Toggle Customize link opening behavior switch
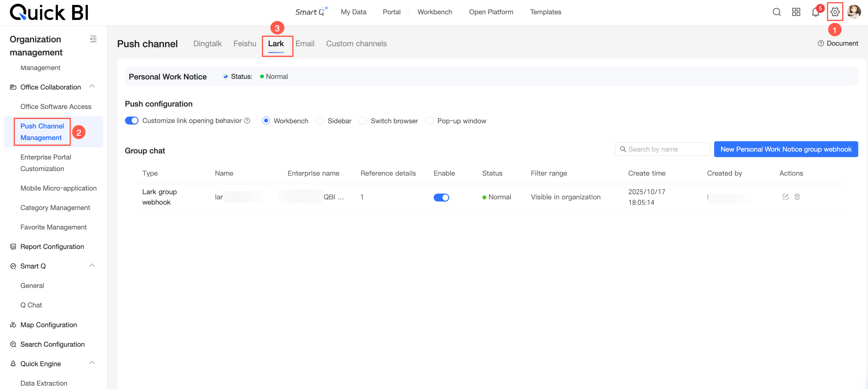The height and width of the screenshot is (389, 868). [131, 121]
